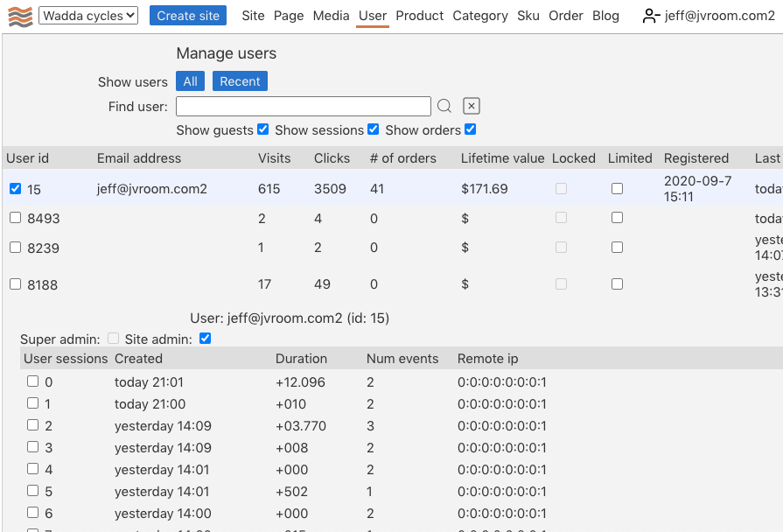Screen dimensions: 783x532
Task: Click session created today 21:00
Action: (150, 404)
